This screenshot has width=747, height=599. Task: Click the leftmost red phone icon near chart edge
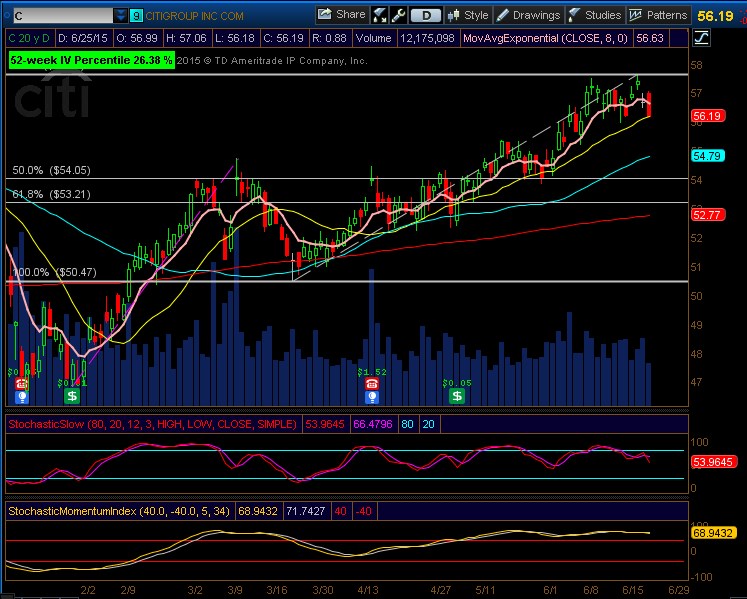[x=21, y=384]
